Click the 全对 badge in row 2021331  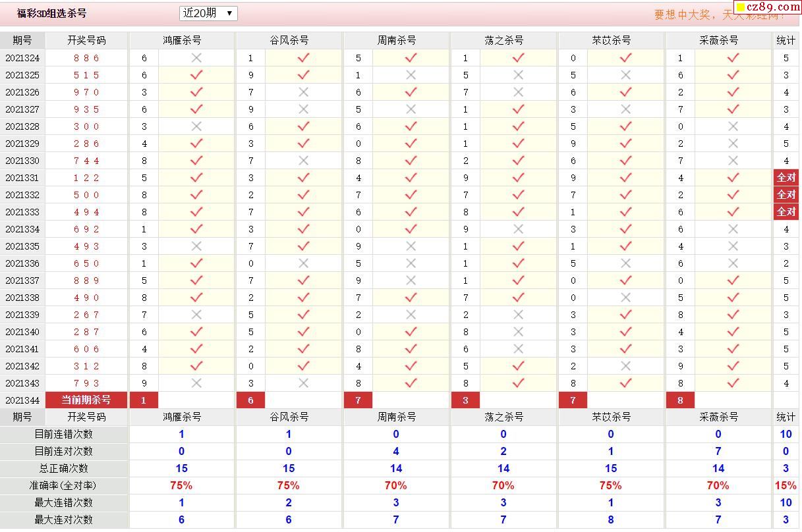point(786,178)
